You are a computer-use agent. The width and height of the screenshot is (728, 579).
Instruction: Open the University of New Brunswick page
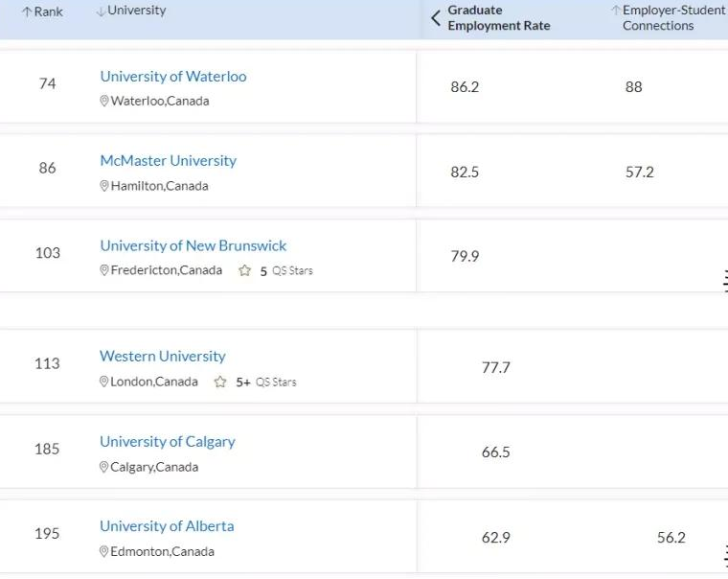[x=193, y=246]
